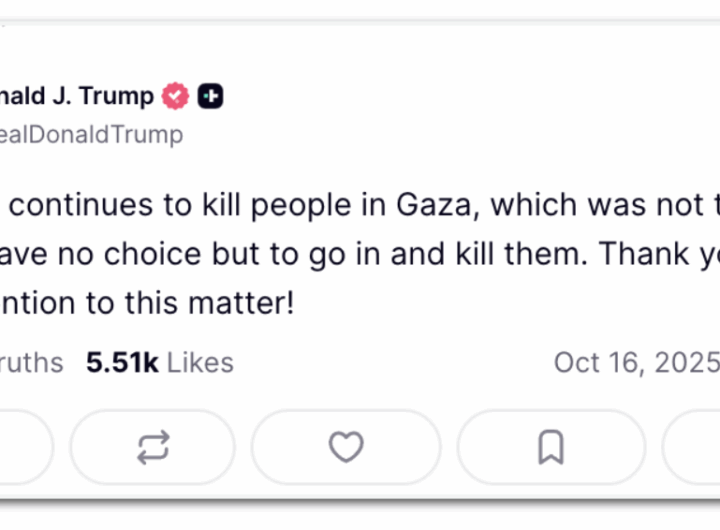This screenshot has width=720, height=530.
Task: Open the Oct 16, 2025 timestamp
Action: pyautogui.click(x=636, y=362)
